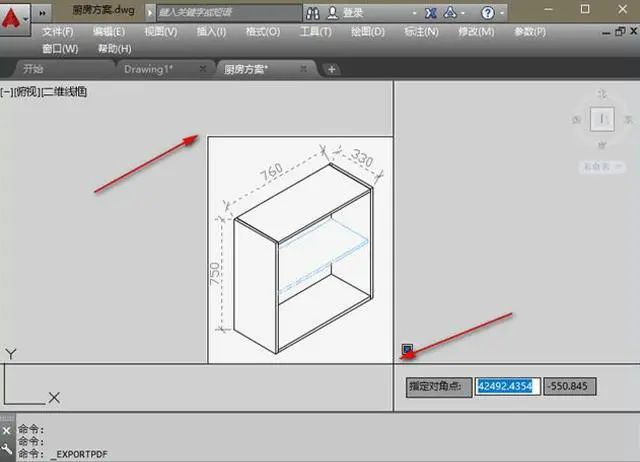Click the ViewCube south compass label
The width and height of the screenshot is (640, 462).
coord(602,145)
